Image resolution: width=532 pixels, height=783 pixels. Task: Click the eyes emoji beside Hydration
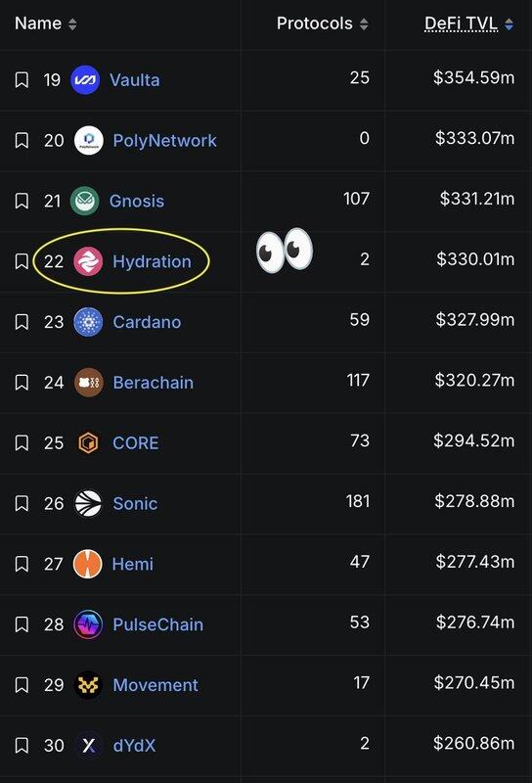click(x=285, y=250)
